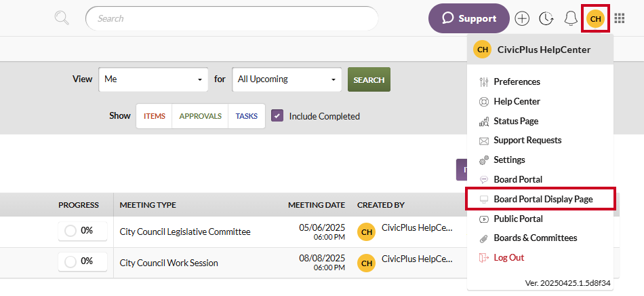Click the Boards & Committees paperclip icon

(484, 238)
